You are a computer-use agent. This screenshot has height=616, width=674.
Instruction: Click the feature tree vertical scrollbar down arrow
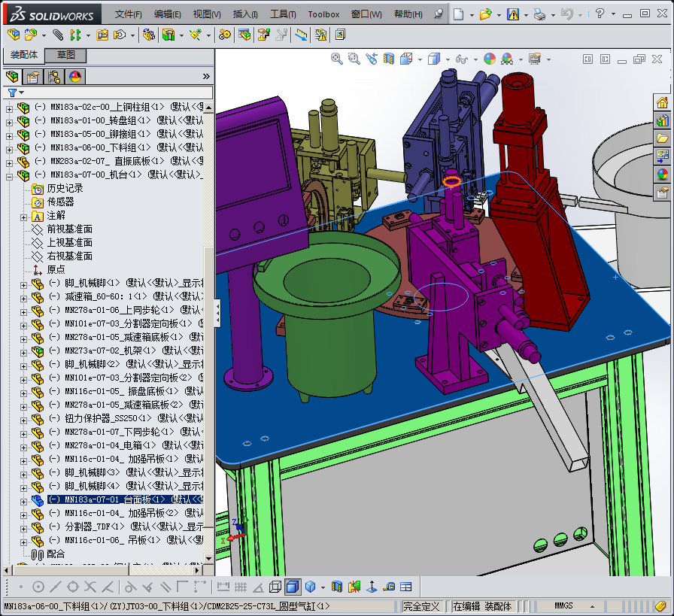tap(208, 558)
